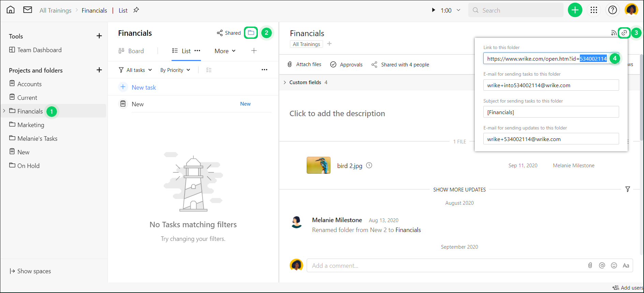
Task: Open the Help question mark icon
Action: [x=612, y=10]
